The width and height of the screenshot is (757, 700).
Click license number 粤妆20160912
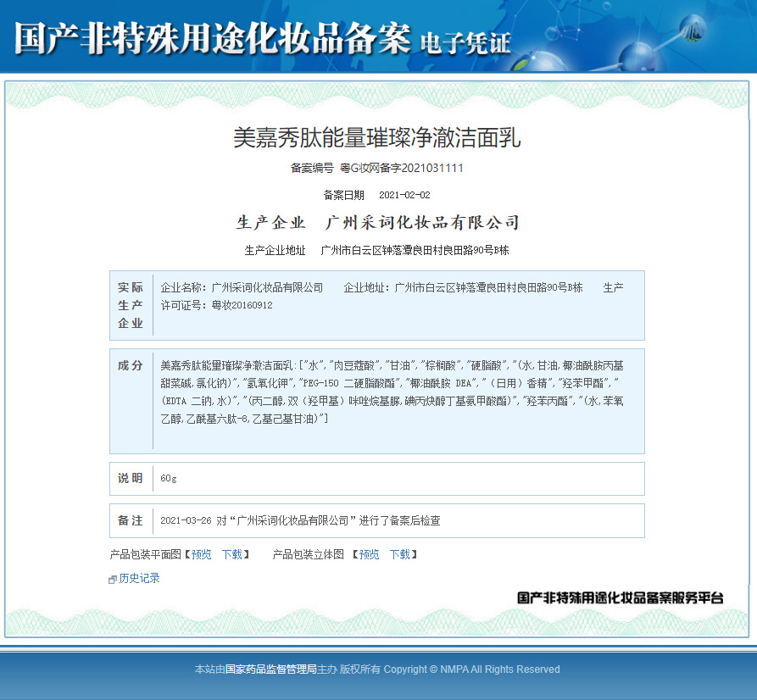(x=242, y=305)
